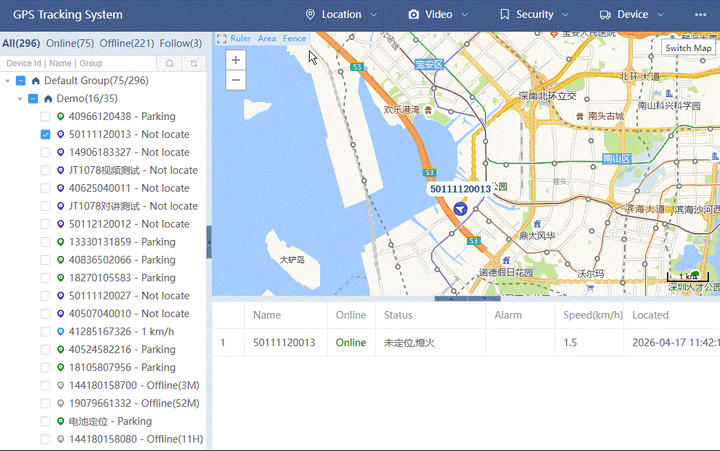The width and height of the screenshot is (720, 451).
Task: Refresh the device list
Action: (193, 63)
